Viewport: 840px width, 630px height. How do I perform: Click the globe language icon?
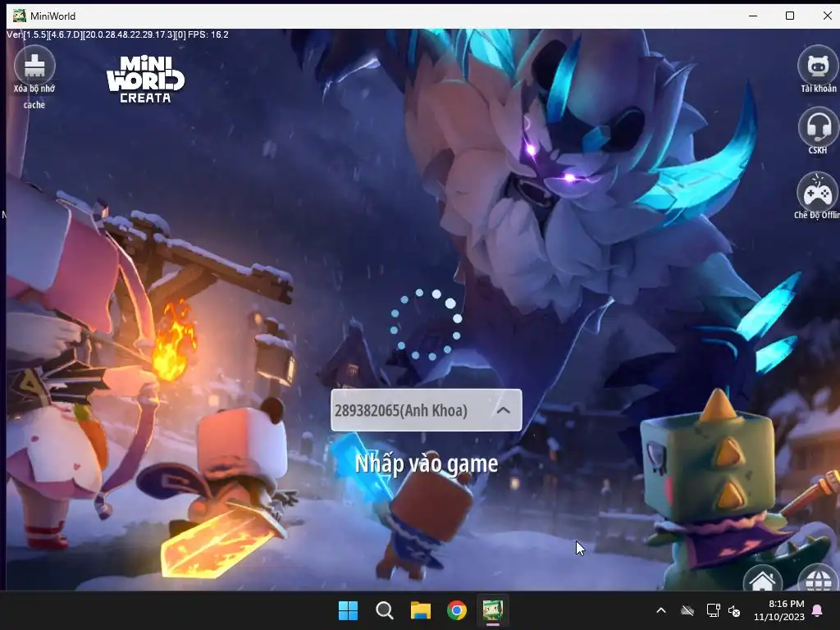[818, 578]
